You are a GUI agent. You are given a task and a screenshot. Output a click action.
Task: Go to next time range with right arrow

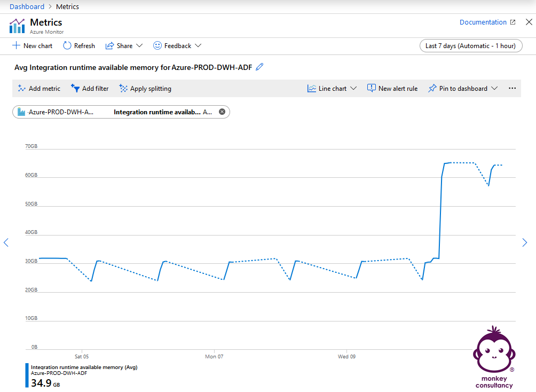click(x=525, y=242)
